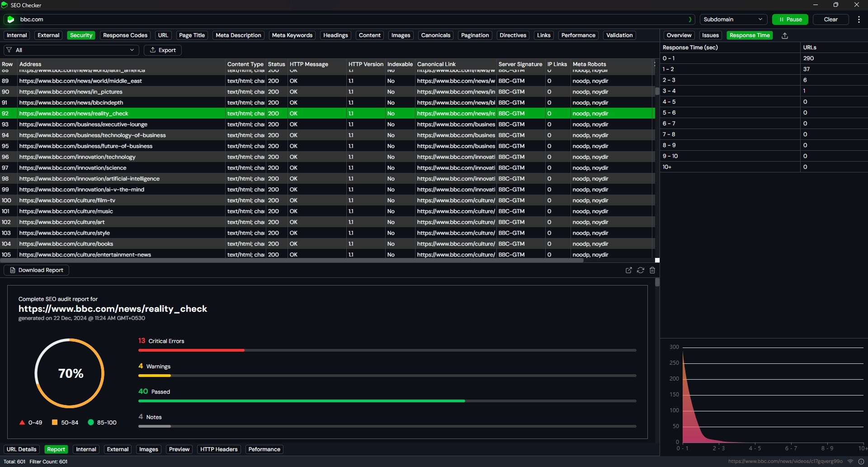
Task: Expand the All filter dropdown
Action: pos(71,50)
